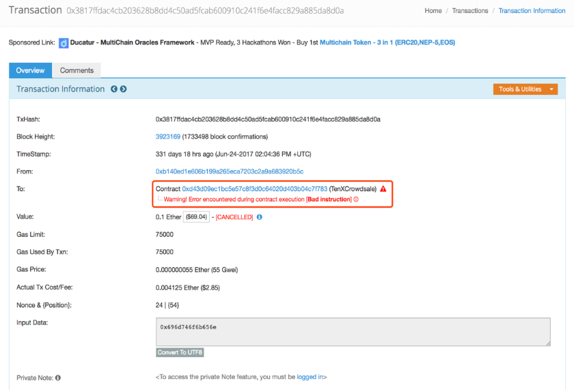
Task: Switch to the Comments tab
Action: tap(77, 70)
